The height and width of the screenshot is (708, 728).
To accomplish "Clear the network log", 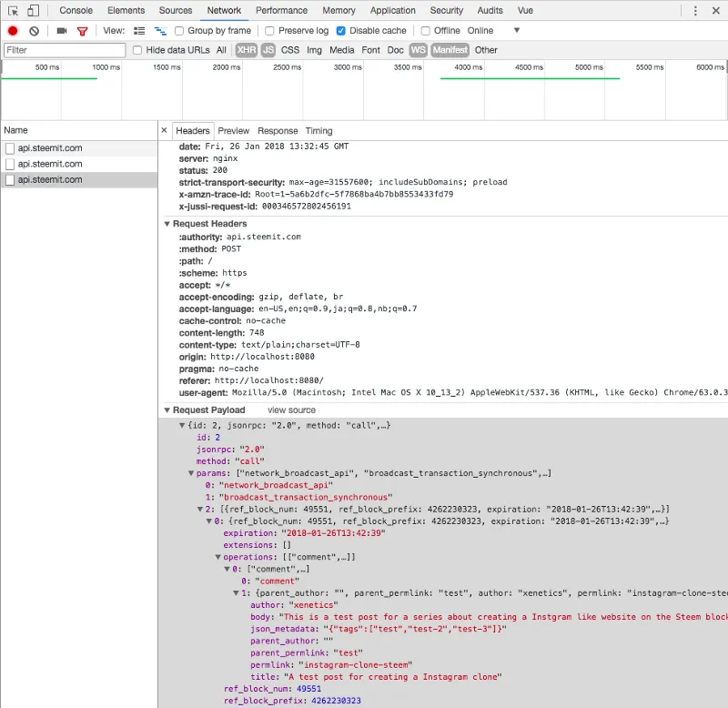I will pos(34,31).
